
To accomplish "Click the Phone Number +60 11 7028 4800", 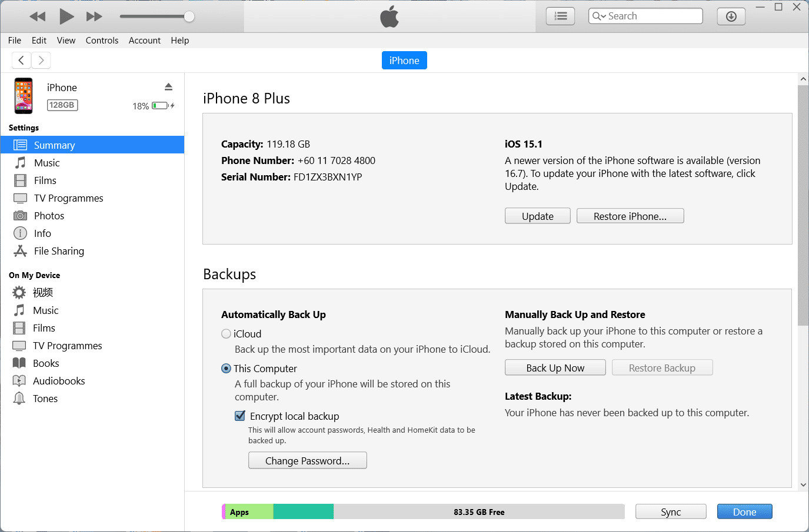I will tap(298, 160).
